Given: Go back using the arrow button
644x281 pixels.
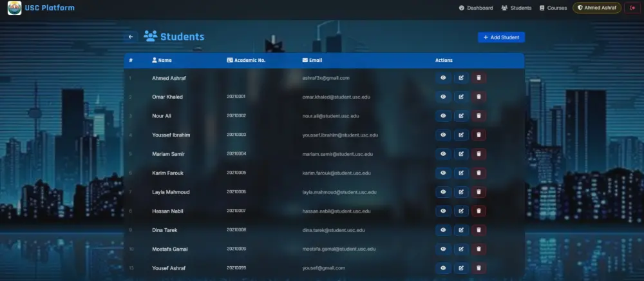Looking at the screenshot, I should pos(131,37).
